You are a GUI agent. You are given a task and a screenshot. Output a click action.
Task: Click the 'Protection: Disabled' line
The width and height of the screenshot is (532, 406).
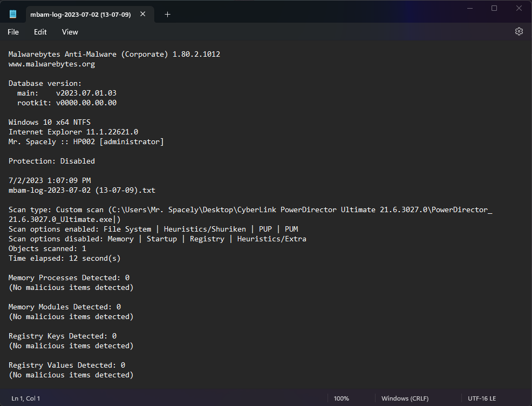click(52, 161)
